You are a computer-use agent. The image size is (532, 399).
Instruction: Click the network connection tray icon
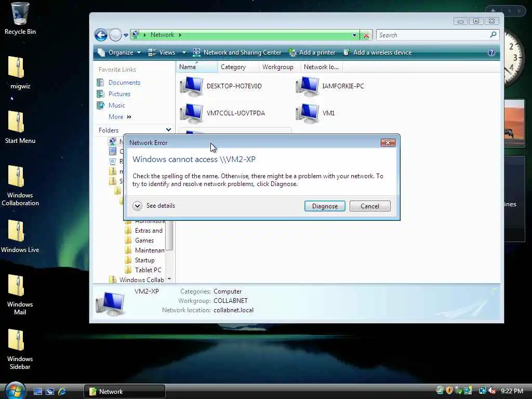[483, 391]
